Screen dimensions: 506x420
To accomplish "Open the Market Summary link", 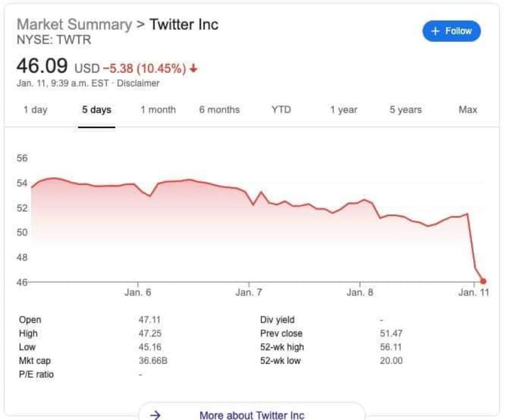I will (x=74, y=24).
